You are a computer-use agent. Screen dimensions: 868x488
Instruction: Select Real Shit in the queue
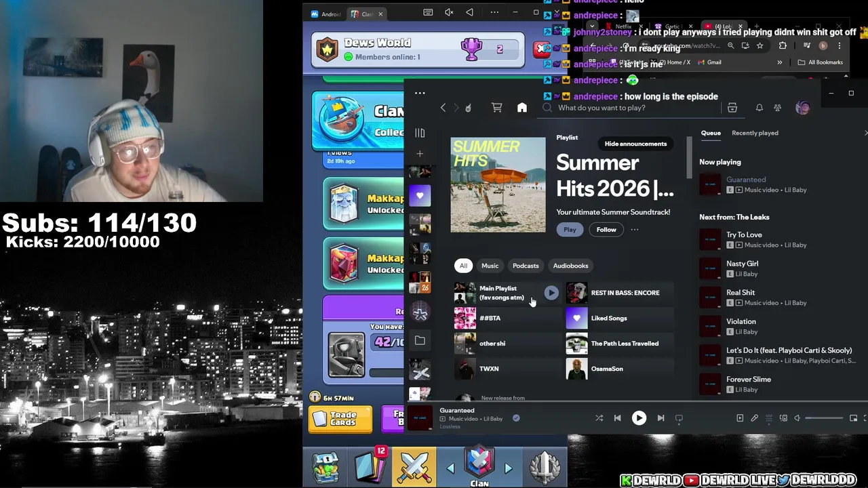pos(780,298)
